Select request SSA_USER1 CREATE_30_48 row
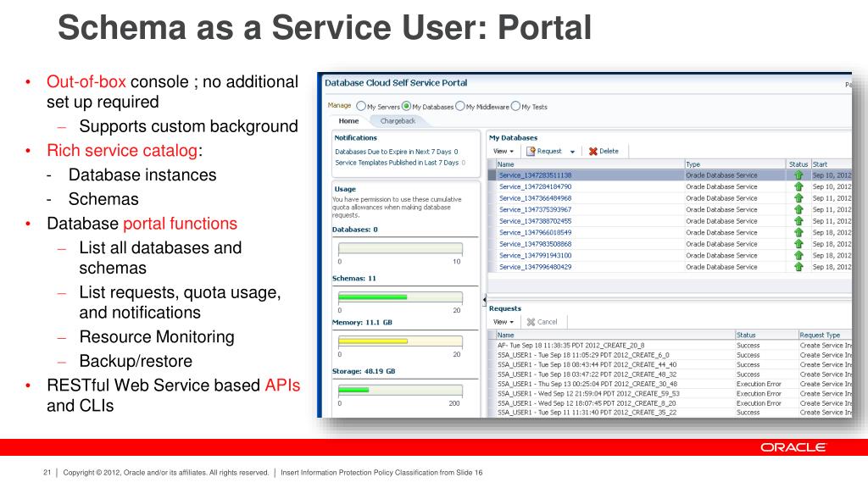The width and height of the screenshot is (868, 488). 670,384
